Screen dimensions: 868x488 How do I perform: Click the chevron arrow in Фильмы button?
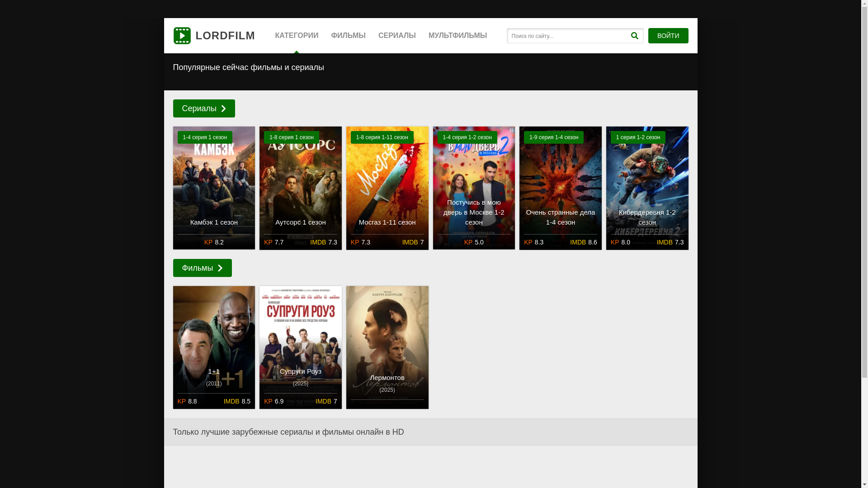point(220,268)
